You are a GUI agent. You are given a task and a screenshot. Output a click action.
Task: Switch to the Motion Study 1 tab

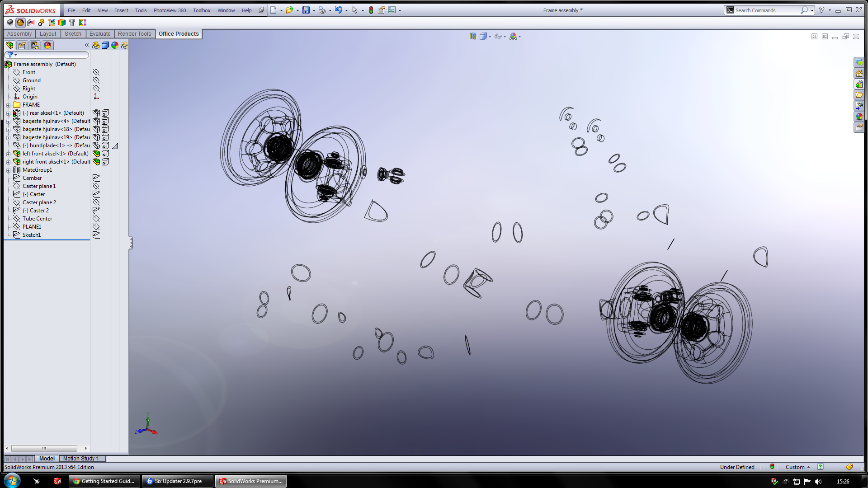80,459
